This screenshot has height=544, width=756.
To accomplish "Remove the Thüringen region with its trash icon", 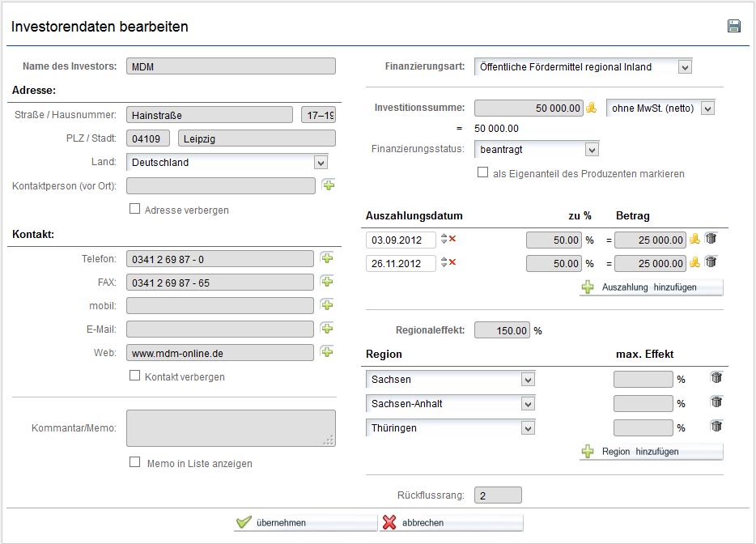I will [x=716, y=426].
